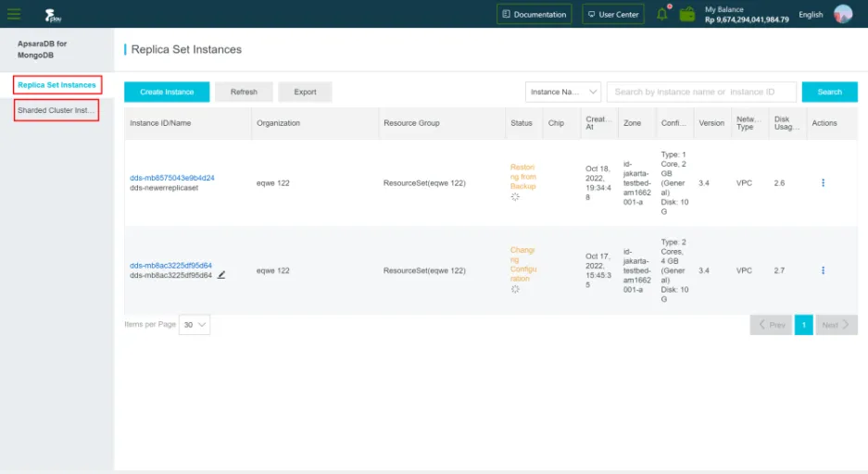Click the Search button

click(829, 92)
